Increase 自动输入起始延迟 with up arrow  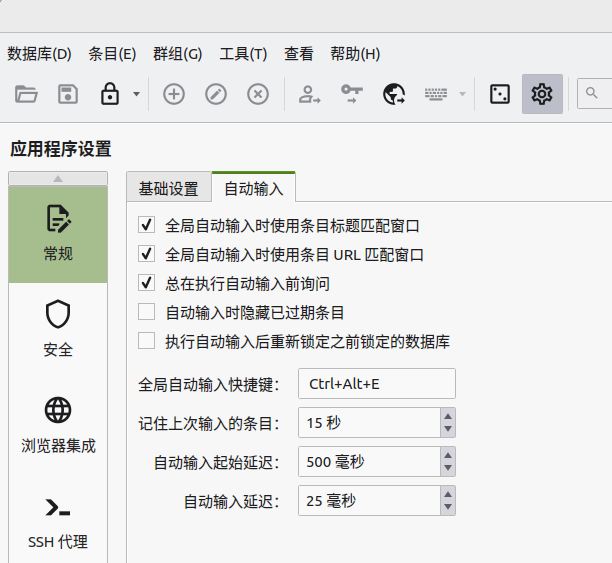(x=448, y=455)
